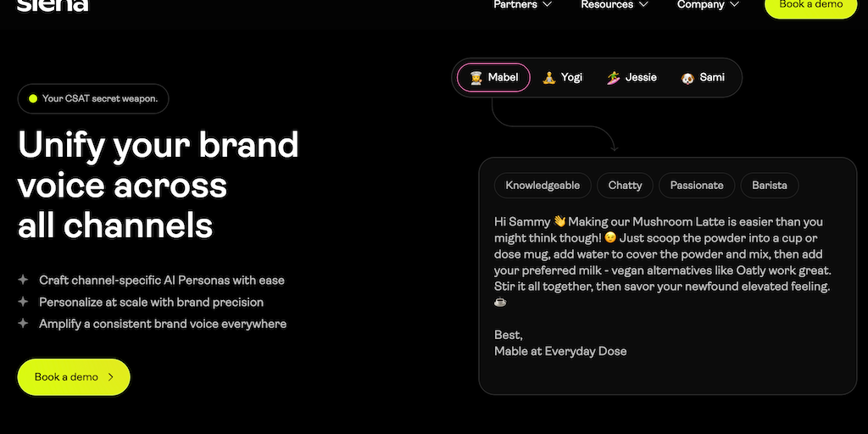Click the green dot in the CSAT badge
This screenshot has width=868, height=434.
pos(33,99)
